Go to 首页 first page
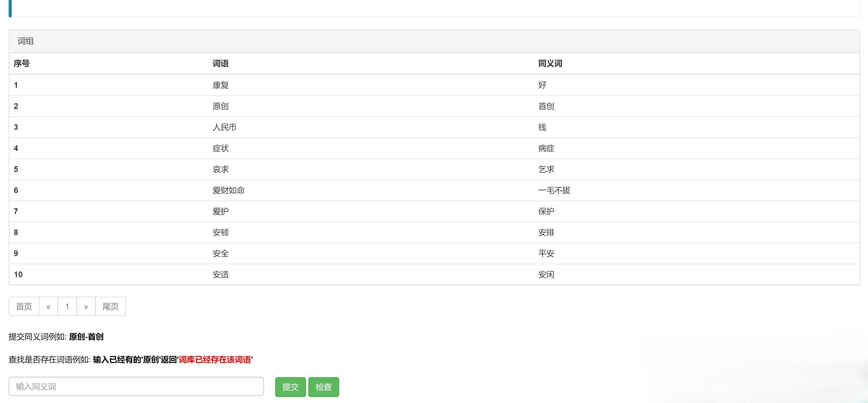Image resolution: width=868 pixels, height=403 pixels. [x=24, y=306]
